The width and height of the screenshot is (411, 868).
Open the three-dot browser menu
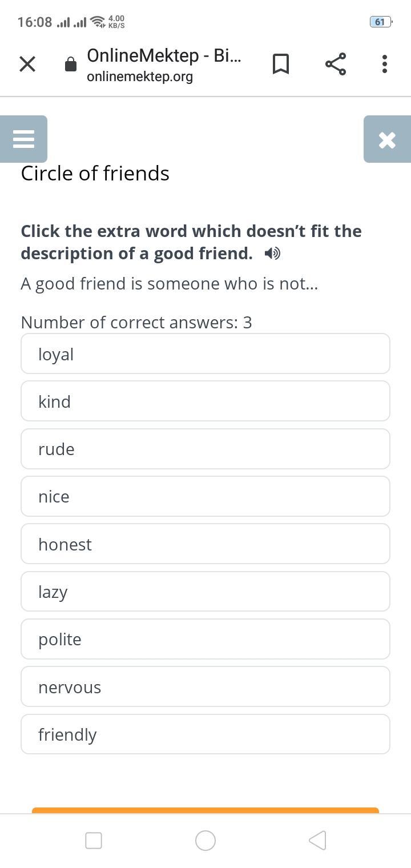pos(385,64)
